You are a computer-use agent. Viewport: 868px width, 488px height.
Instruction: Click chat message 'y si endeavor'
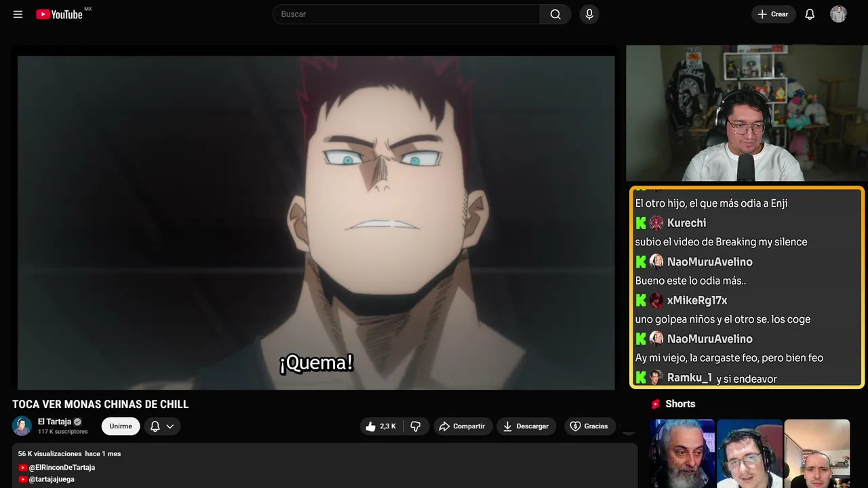(x=747, y=379)
